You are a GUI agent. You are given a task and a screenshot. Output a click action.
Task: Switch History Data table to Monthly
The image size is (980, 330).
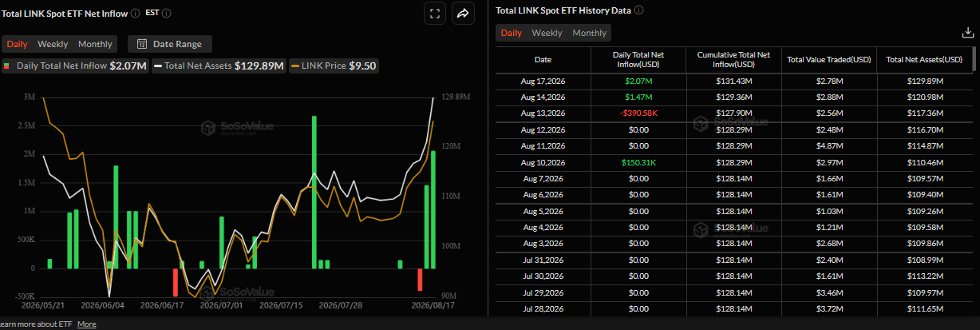589,33
